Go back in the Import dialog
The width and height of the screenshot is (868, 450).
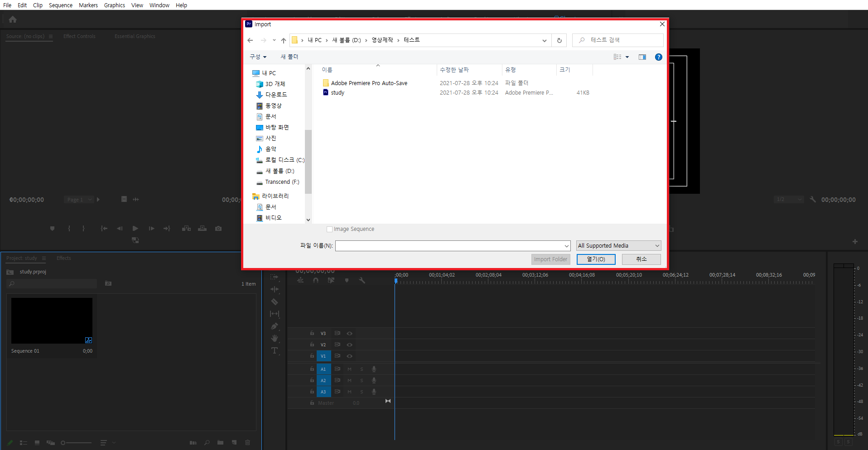click(x=250, y=40)
